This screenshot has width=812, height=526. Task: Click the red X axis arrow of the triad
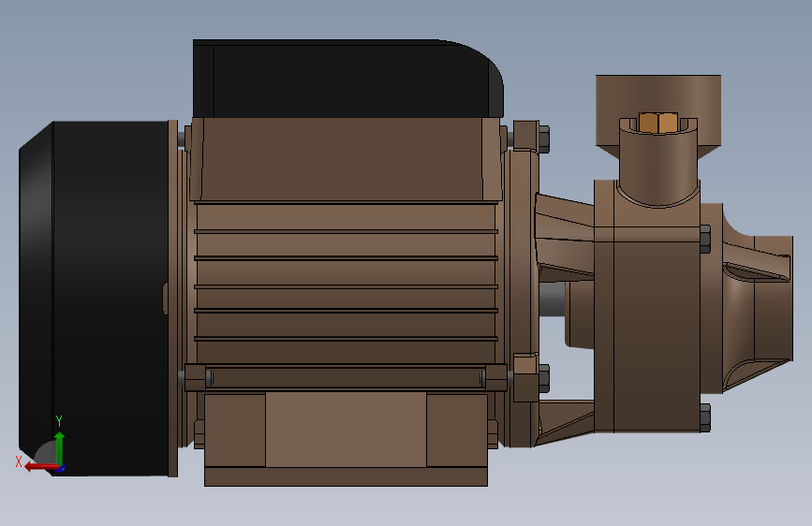coord(40,467)
